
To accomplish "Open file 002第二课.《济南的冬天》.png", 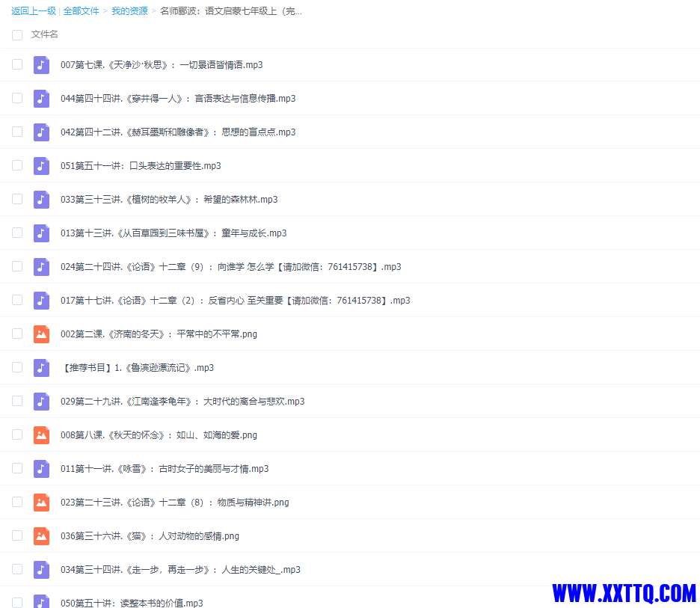I will click(159, 334).
